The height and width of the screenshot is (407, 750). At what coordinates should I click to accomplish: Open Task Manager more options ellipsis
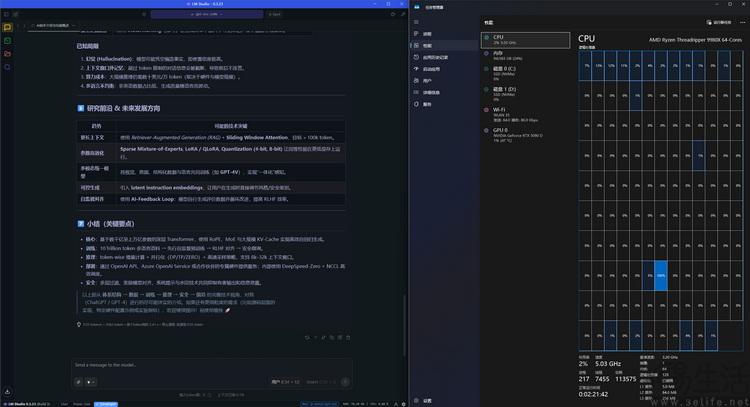point(742,22)
